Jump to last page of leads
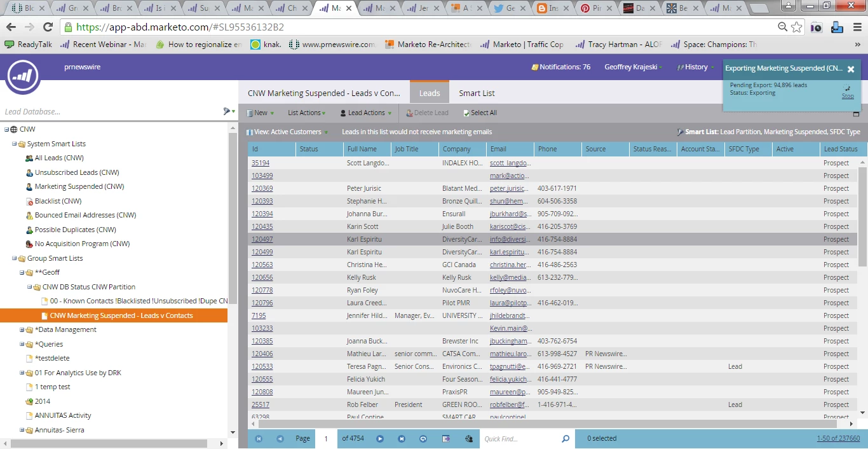This screenshot has height=449, width=868. [402, 439]
